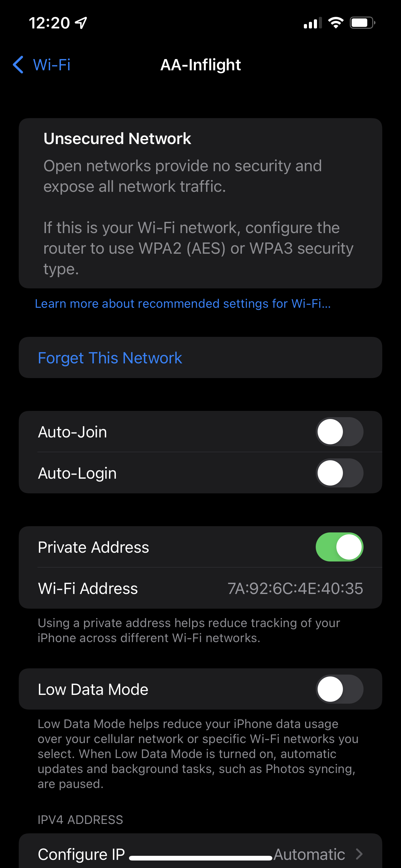This screenshot has height=868, width=401.
Task: Tap the Wi-Fi status icon
Action: click(336, 23)
